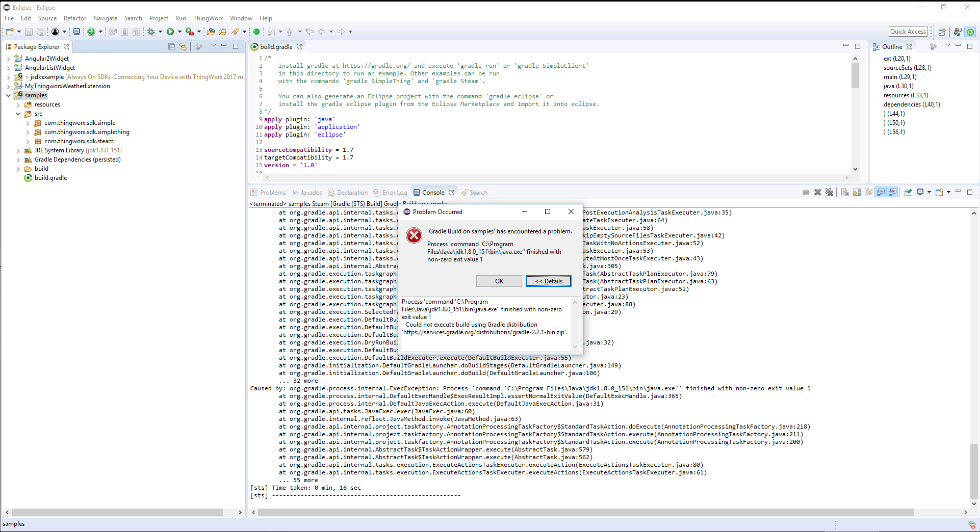Toggle Link With Editor in Package Explorer

pos(183,46)
